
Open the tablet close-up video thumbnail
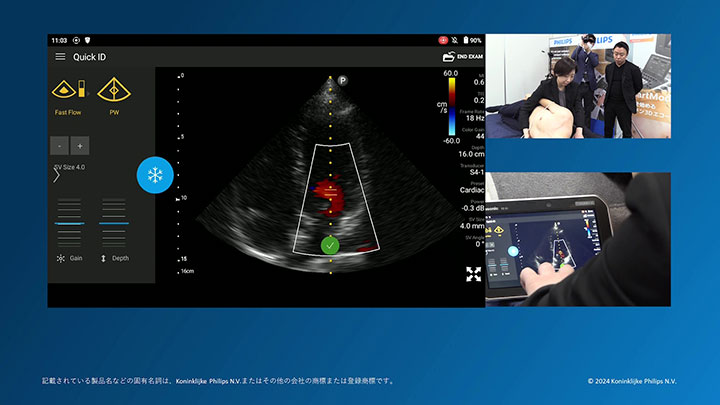(x=578, y=238)
